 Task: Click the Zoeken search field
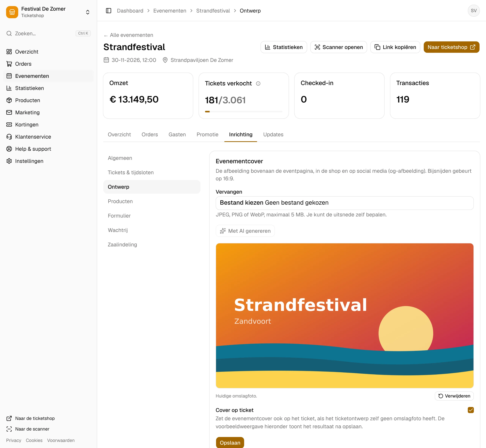point(48,33)
